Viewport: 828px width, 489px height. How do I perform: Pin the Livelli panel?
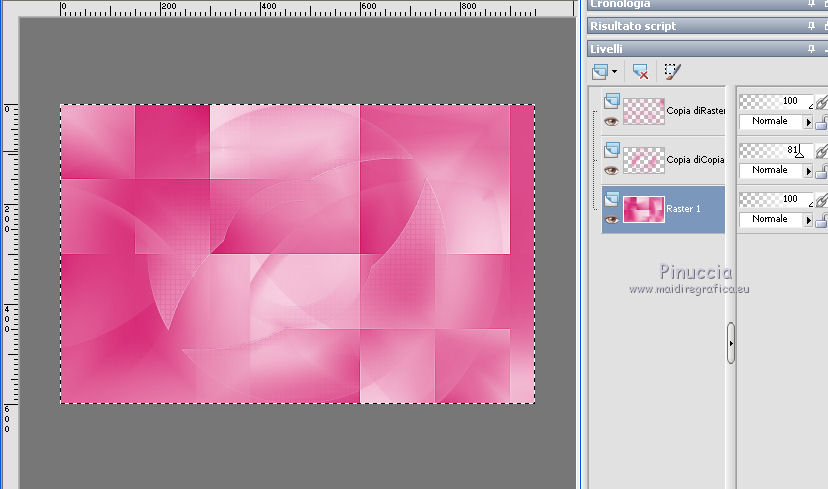pos(811,49)
